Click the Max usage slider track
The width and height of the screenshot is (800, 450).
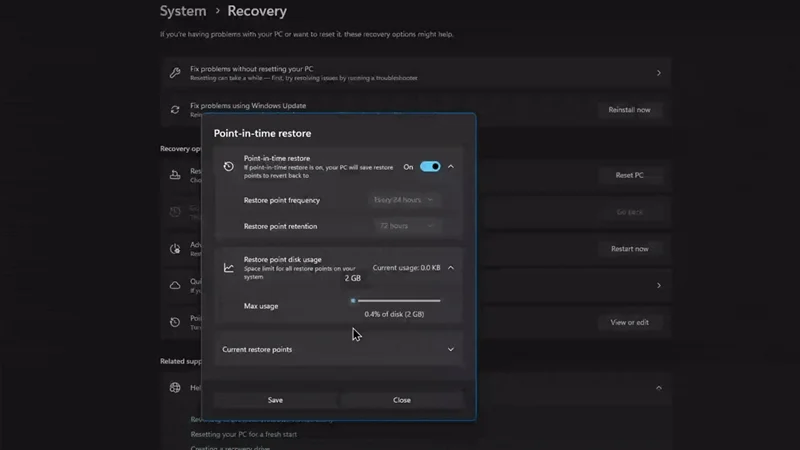pos(396,301)
